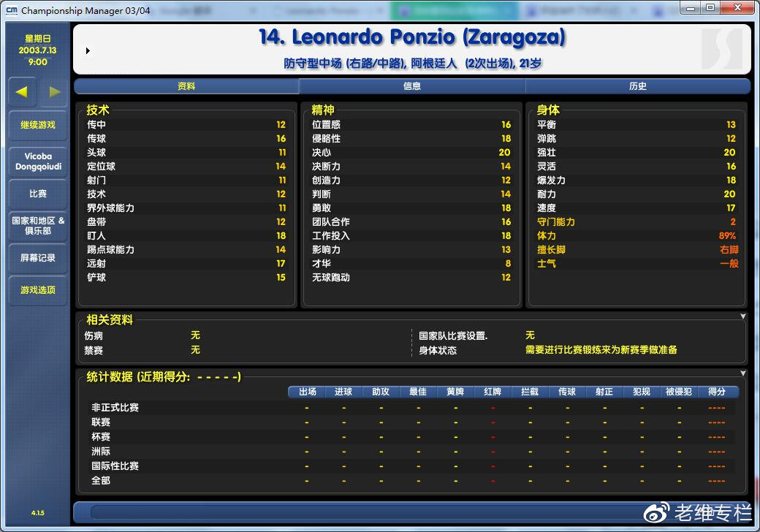Select the 红牌 column header
The width and height of the screenshot is (760, 532).
click(x=493, y=392)
